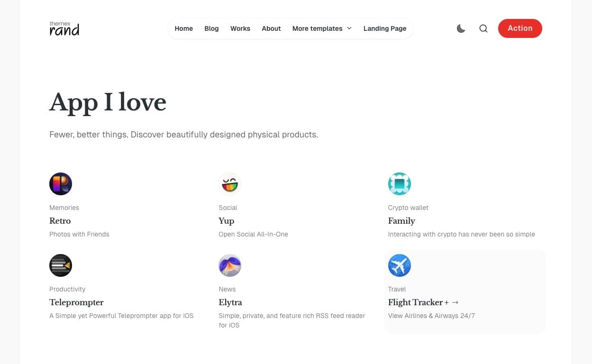Click the Yup app icon
Image resolution: width=592 pixels, height=364 pixels.
point(230,184)
